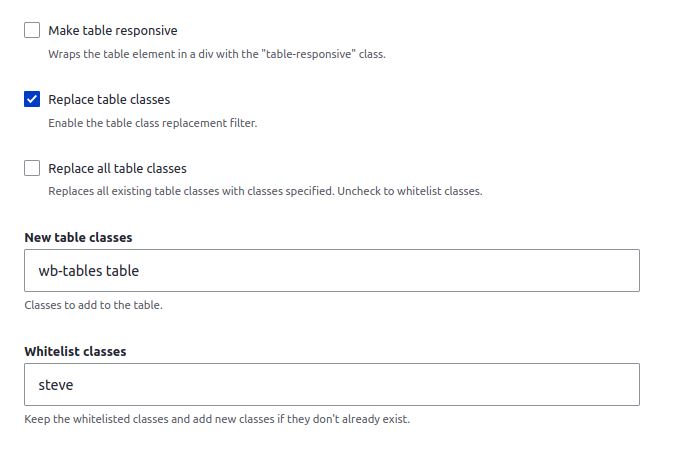This screenshot has width=695, height=453.
Task: Click "Enable the table class replacement filter" text
Action: point(152,123)
